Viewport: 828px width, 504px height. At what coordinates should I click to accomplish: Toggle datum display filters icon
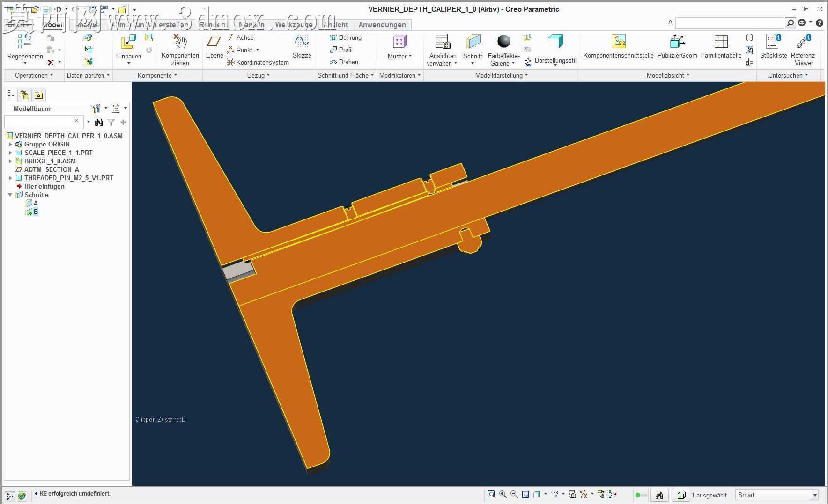click(x=584, y=494)
